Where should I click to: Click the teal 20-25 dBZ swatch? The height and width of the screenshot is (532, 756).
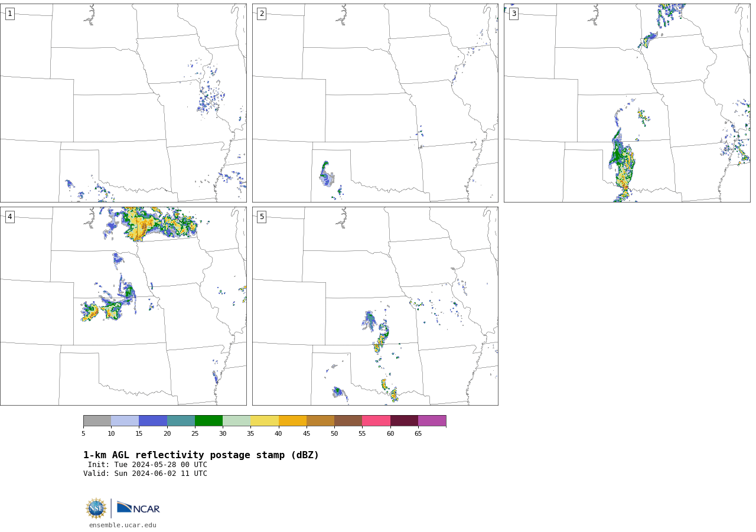coord(181,420)
